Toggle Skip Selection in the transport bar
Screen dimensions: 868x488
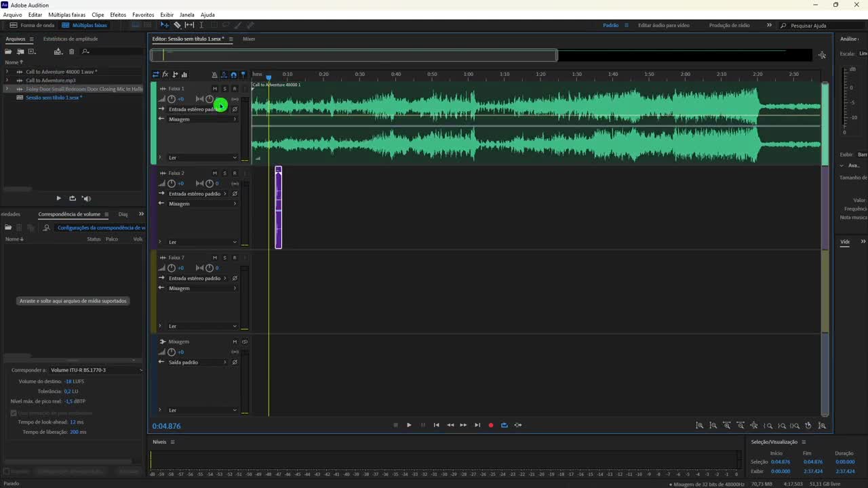pos(518,425)
